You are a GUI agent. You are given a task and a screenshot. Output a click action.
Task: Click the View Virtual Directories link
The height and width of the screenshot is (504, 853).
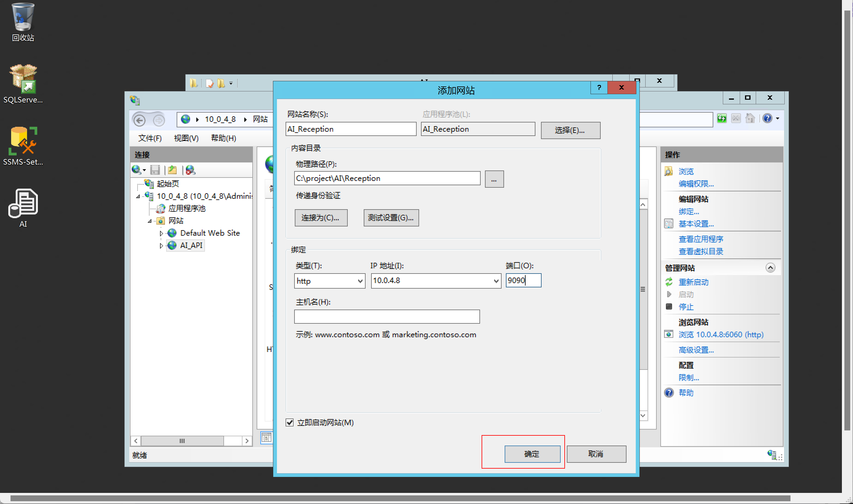[x=701, y=251]
